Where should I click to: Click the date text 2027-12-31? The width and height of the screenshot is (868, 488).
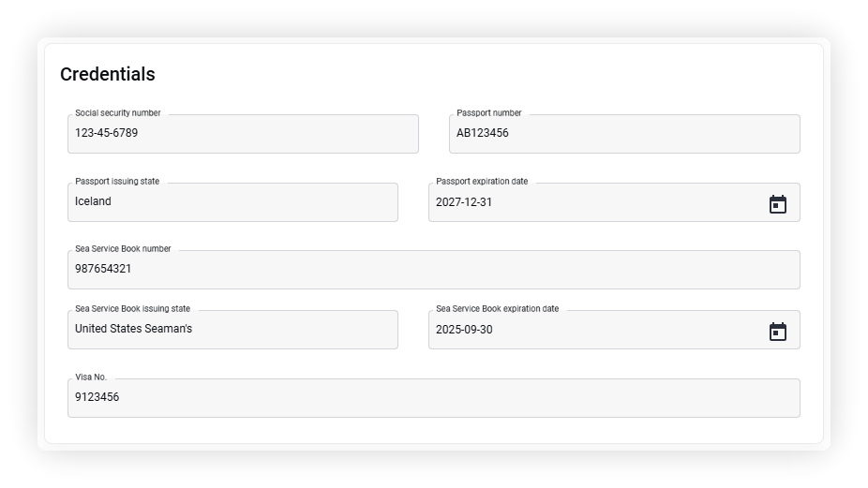[464, 202]
